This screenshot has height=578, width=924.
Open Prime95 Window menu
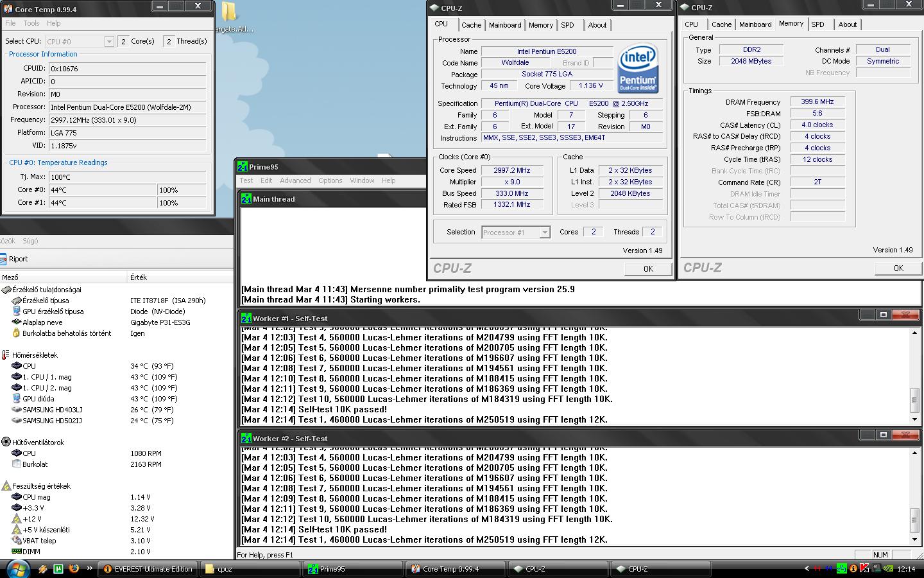click(x=362, y=180)
